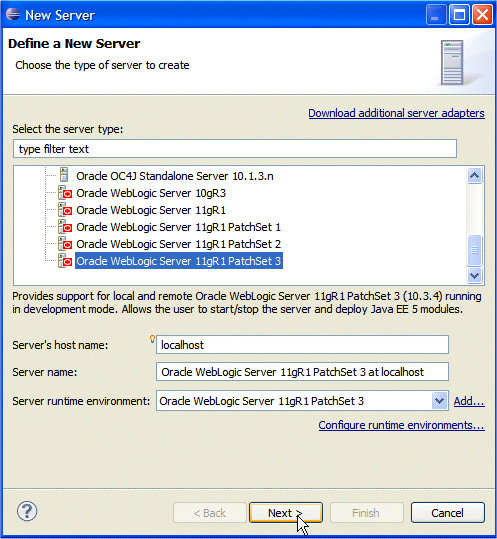Click the 11gR1 PatchSet 2 server icon

65,244
